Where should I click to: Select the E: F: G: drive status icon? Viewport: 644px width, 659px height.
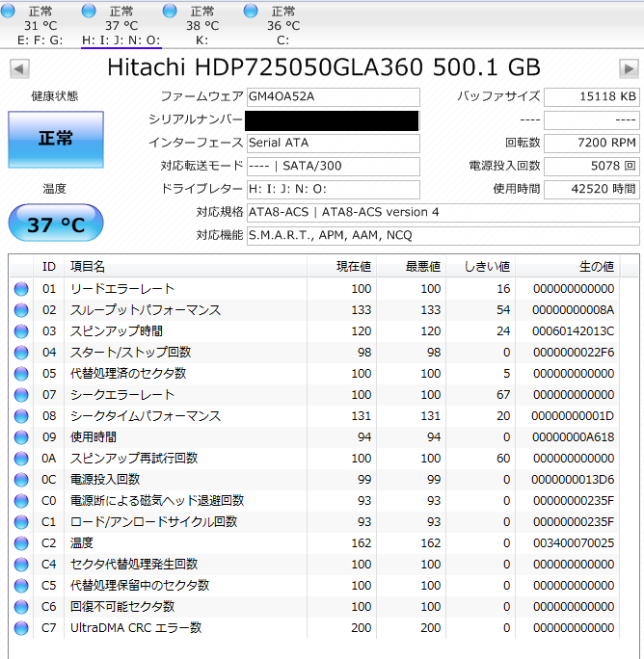(10, 12)
